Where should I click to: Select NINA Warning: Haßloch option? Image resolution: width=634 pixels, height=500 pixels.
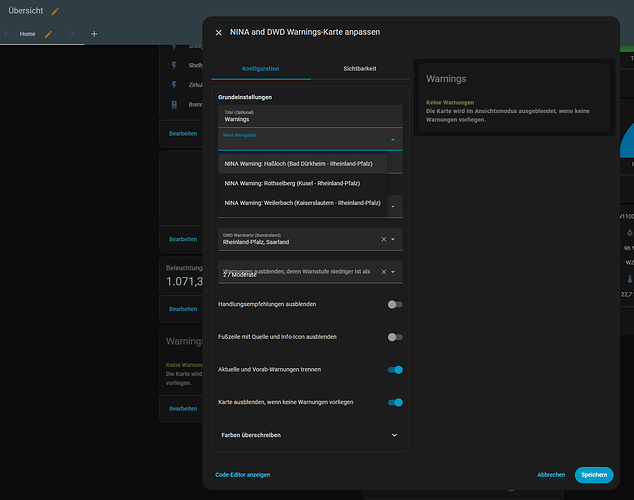302,164
